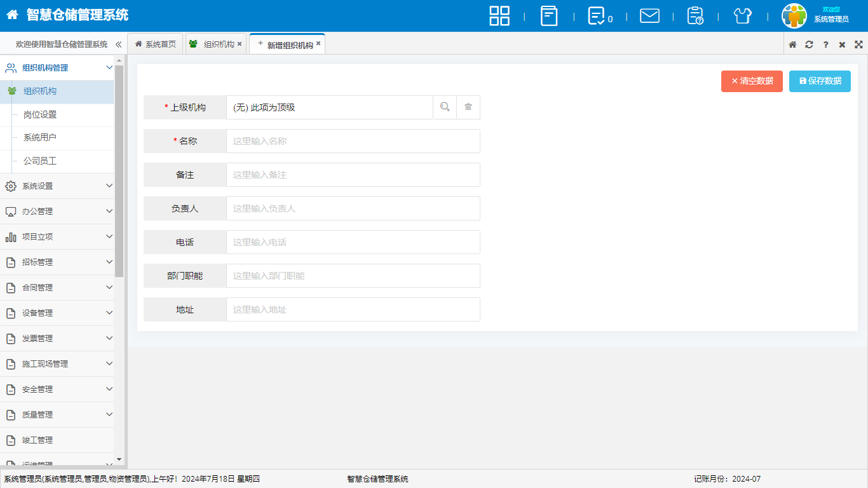Click the trash icon beside 上级机构 field
868x488 pixels.
tap(468, 107)
